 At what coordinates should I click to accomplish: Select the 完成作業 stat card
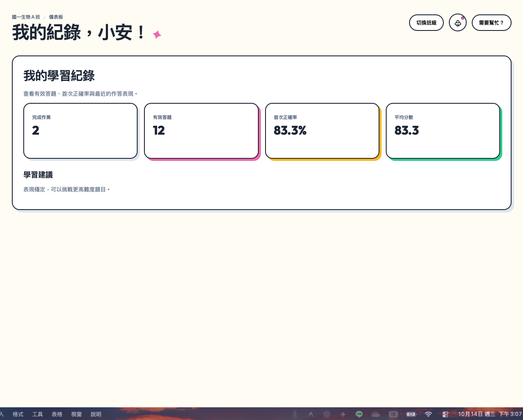[80, 131]
